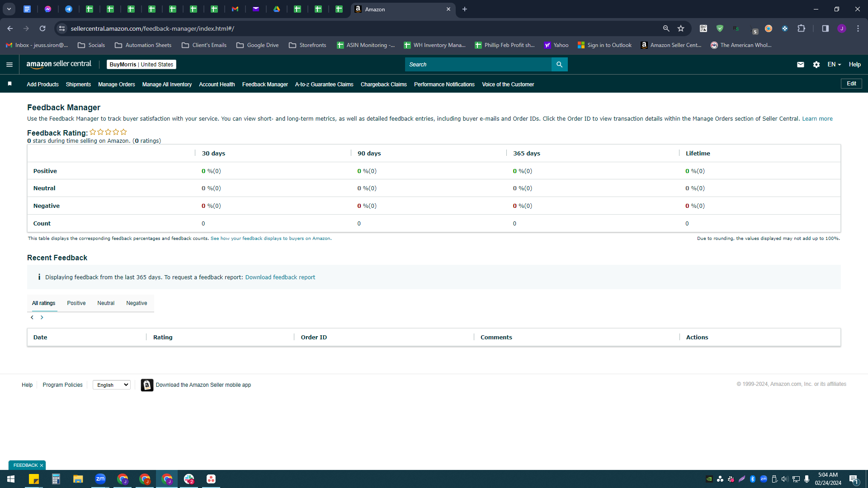This screenshot has height=488, width=868.
Task: Select the Negative ratings tab
Action: pyautogui.click(x=137, y=303)
